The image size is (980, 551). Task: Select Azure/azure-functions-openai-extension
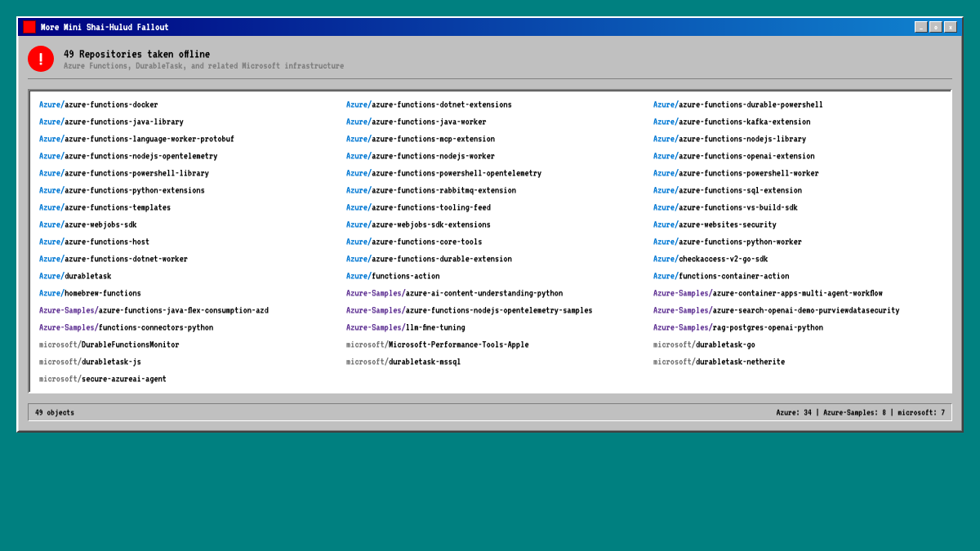point(734,156)
